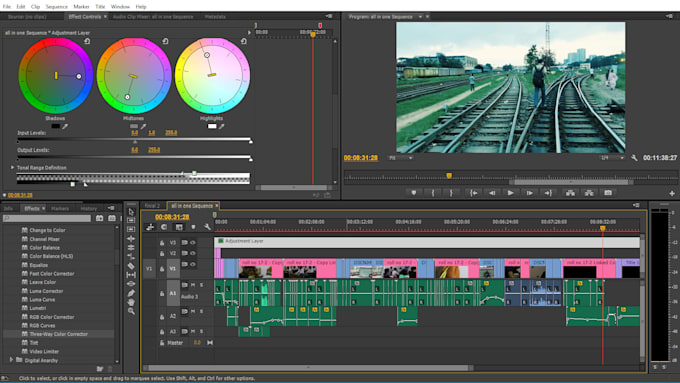Pick midtones eyedropper next to gray swatch
Image resolution: width=680 pixels, height=383 pixels.
(x=143, y=126)
